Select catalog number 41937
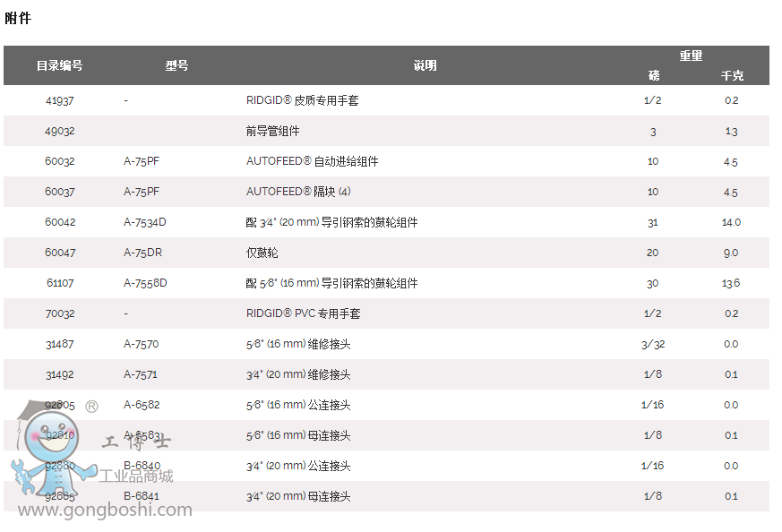 pyautogui.click(x=60, y=100)
